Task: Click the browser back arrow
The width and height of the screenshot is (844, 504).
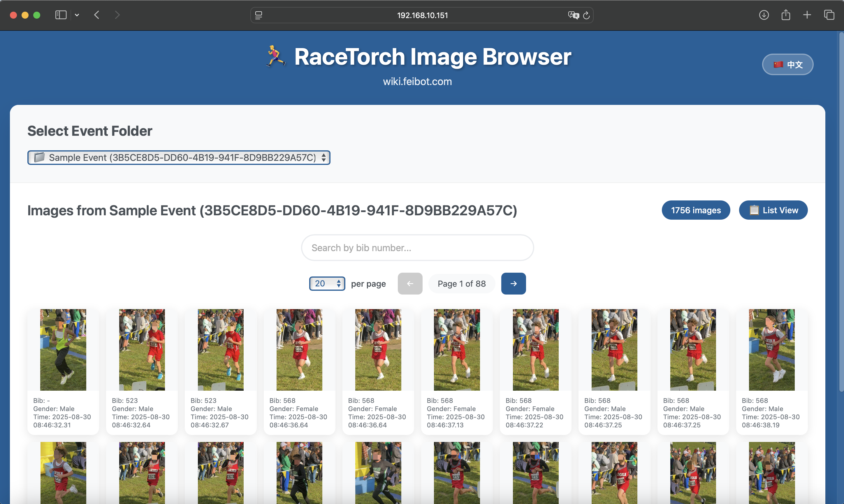Action: pos(97,15)
